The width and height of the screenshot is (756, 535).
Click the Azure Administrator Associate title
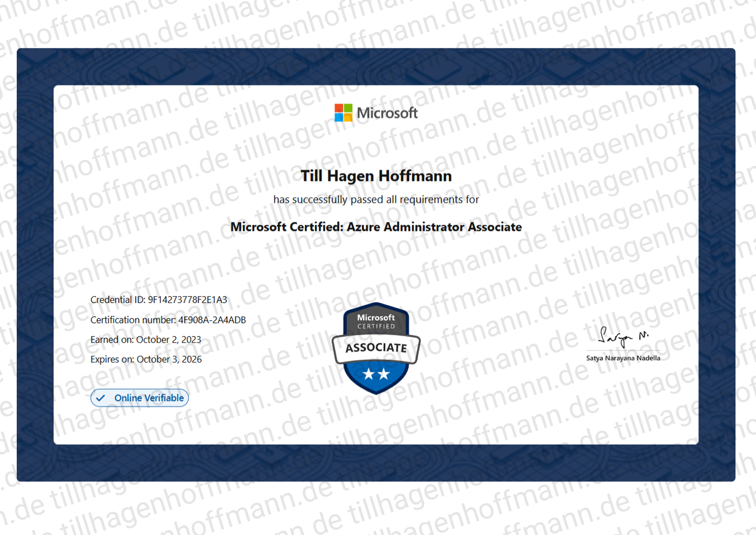point(376,227)
